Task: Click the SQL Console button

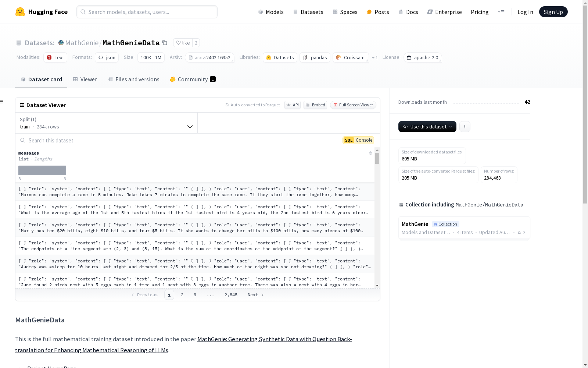Action: tap(358, 140)
